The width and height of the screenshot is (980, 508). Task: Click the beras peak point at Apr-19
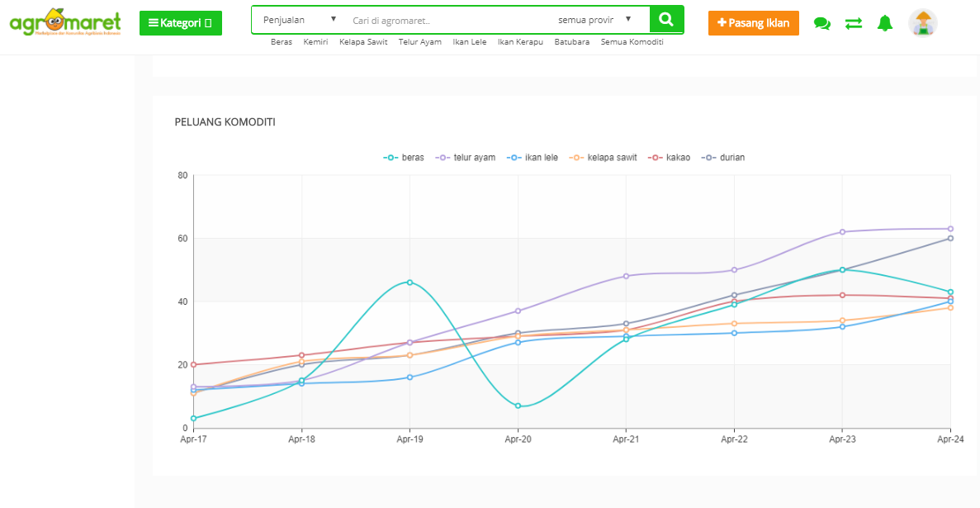[410, 282]
